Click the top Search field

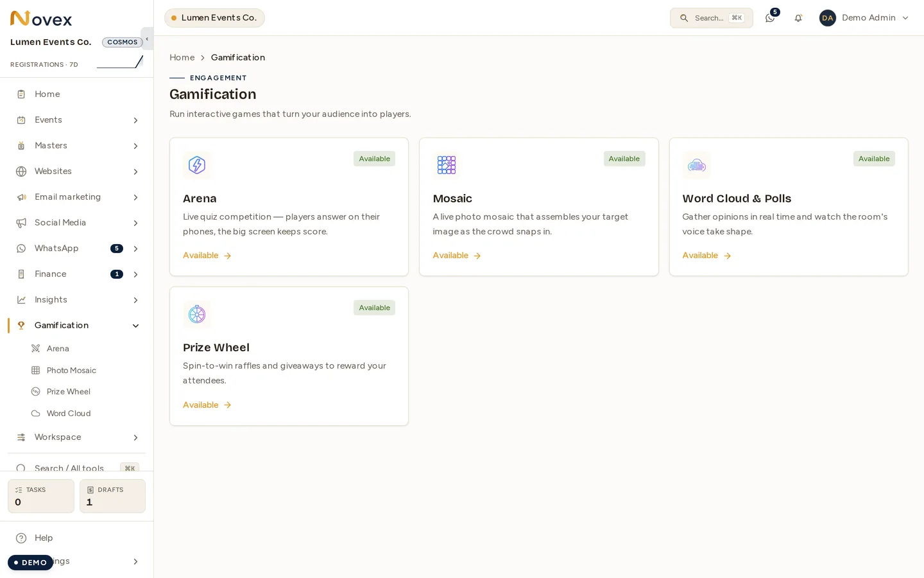pos(712,18)
